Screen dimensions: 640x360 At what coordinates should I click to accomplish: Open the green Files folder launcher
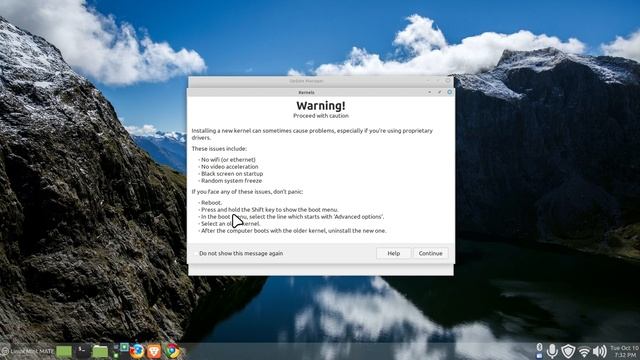[100, 351]
